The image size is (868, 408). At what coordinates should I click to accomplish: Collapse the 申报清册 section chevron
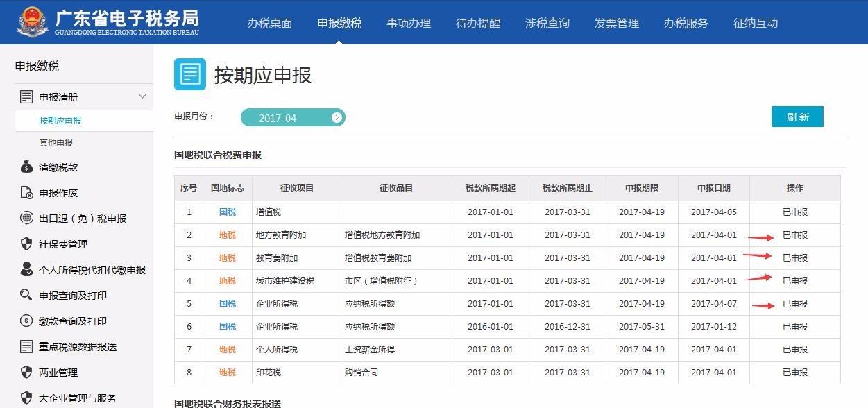(x=143, y=96)
